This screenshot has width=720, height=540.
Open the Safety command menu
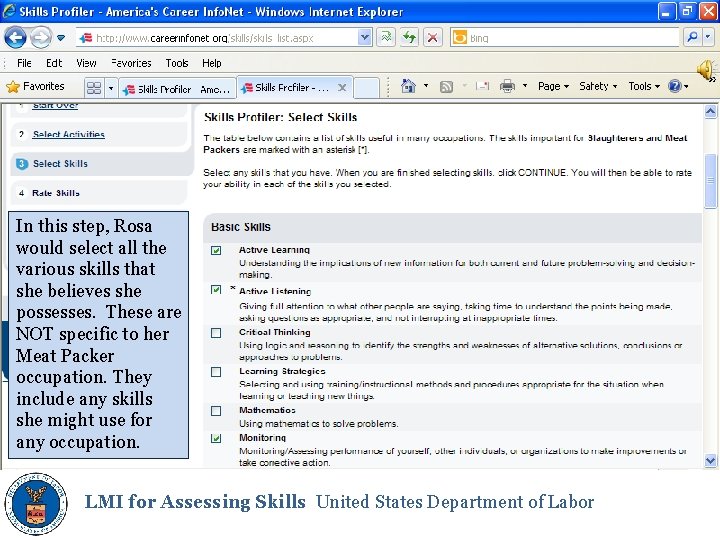[598, 86]
